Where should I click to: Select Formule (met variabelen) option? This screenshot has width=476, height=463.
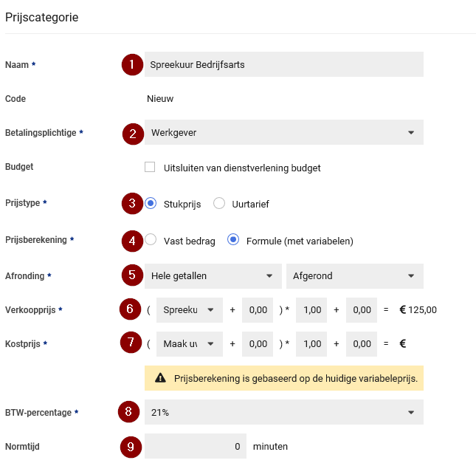click(234, 239)
